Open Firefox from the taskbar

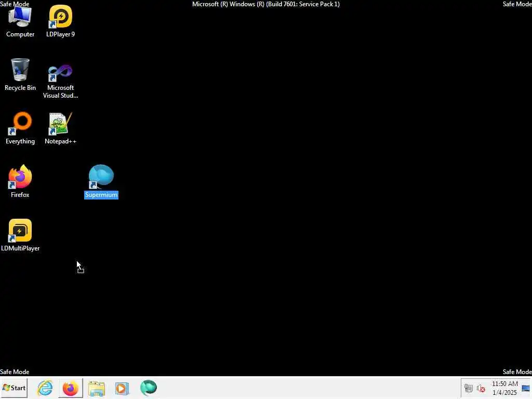pos(71,388)
